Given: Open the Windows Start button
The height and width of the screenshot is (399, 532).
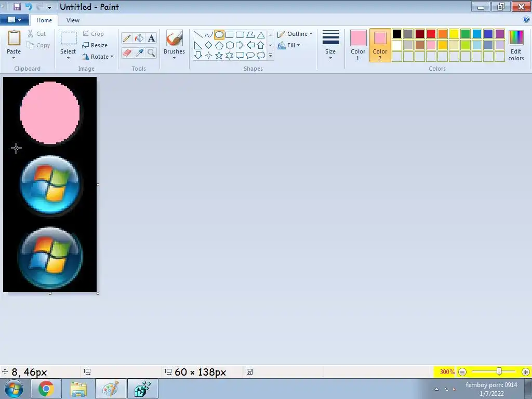Looking at the screenshot, I should (14, 389).
